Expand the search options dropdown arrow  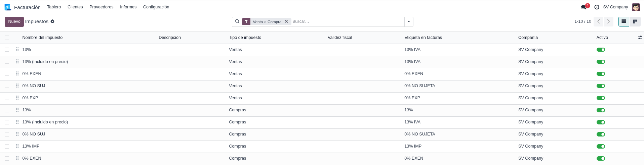tap(409, 21)
